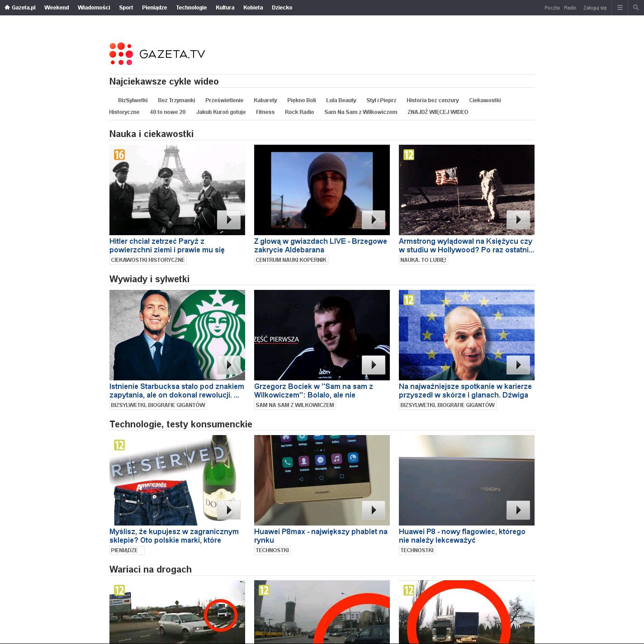Click the Gazeta.pl home icon
The image size is (644, 644).
[7, 8]
